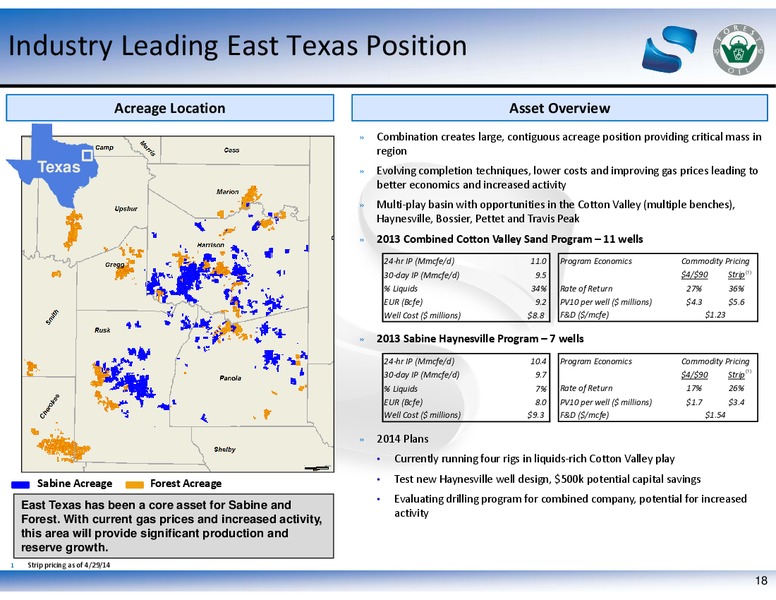
Task: Click the Rate of Return value 26%
Action: coord(736,389)
